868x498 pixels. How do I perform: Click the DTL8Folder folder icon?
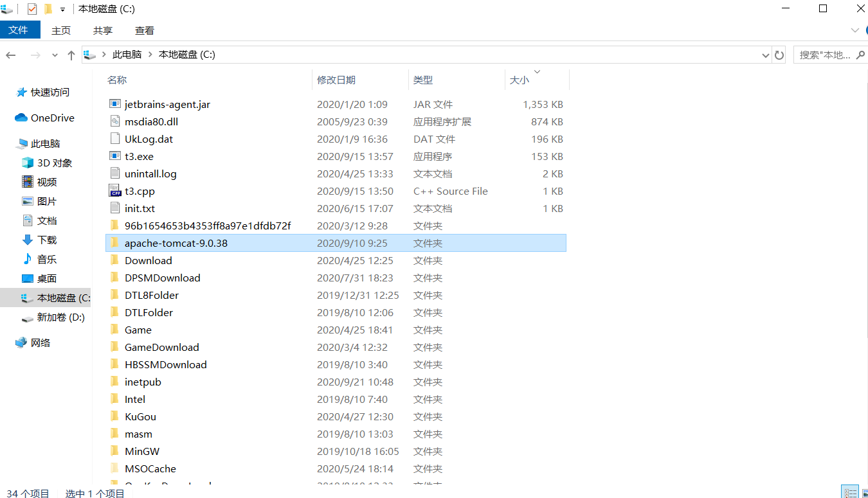point(115,295)
